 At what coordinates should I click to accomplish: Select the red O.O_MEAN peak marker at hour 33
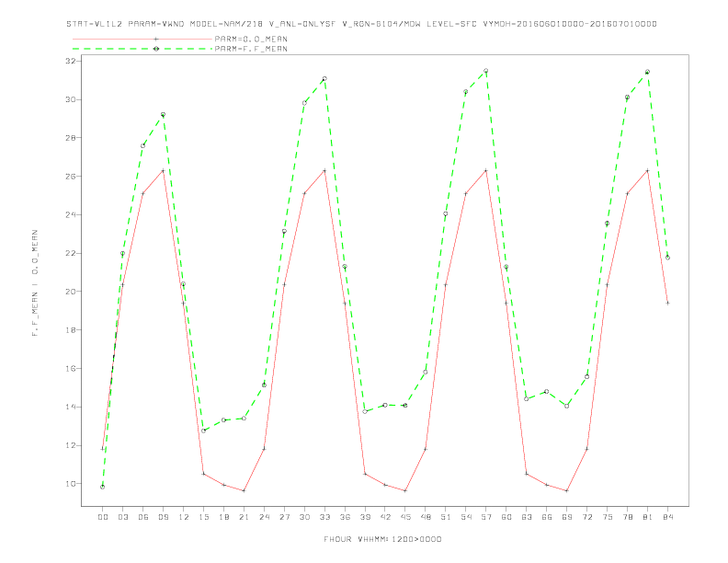tap(324, 170)
